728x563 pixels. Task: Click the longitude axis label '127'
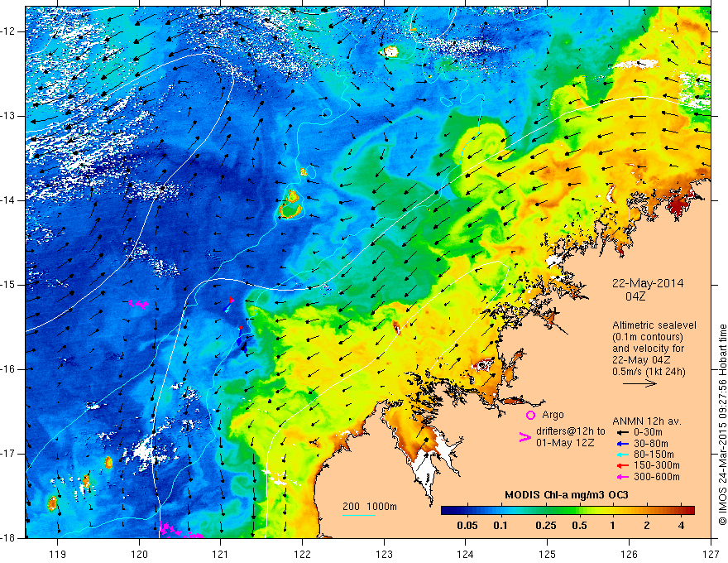pyautogui.click(x=711, y=555)
